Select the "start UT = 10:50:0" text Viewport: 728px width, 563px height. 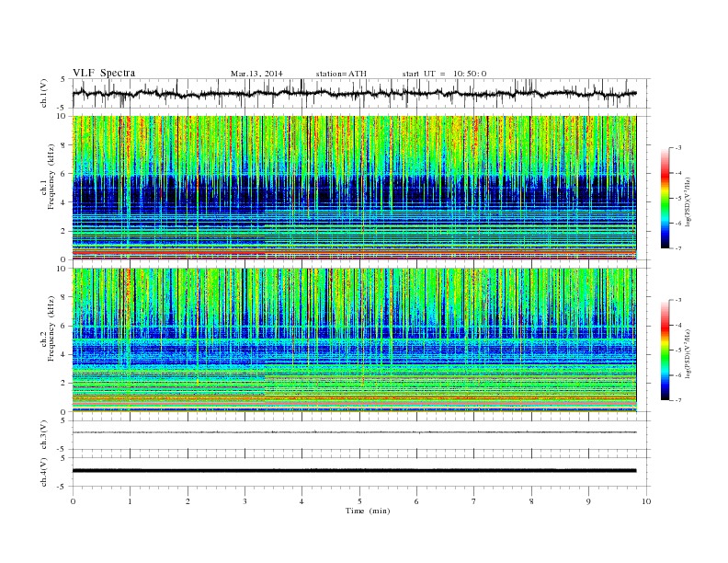coord(444,74)
